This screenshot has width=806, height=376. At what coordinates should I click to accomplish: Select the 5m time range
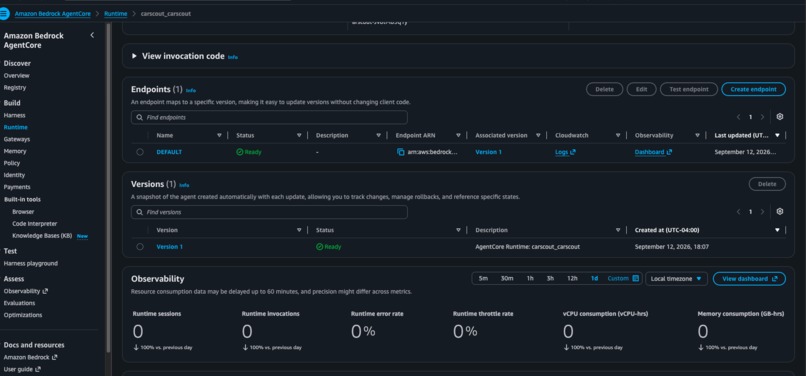point(483,278)
